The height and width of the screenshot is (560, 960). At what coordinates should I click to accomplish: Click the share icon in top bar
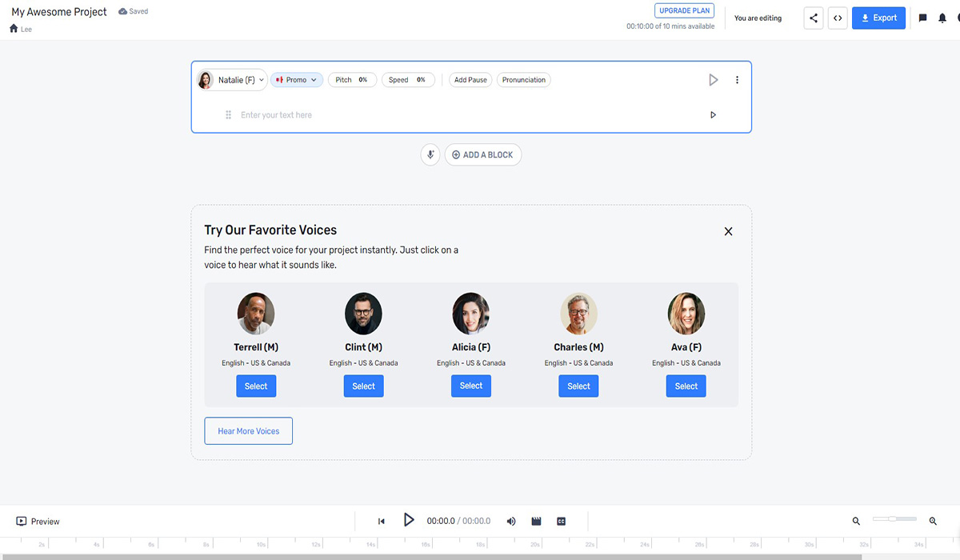click(x=814, y=18)
